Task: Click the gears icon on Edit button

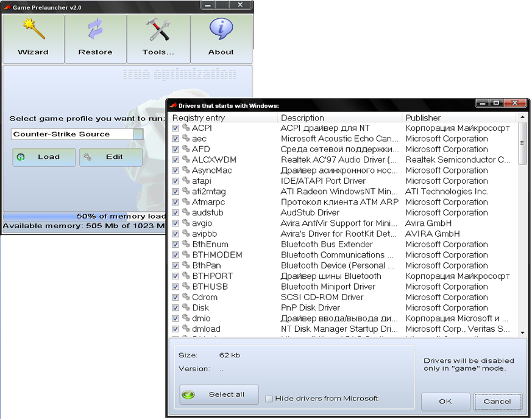Action: tap(88, 157)
